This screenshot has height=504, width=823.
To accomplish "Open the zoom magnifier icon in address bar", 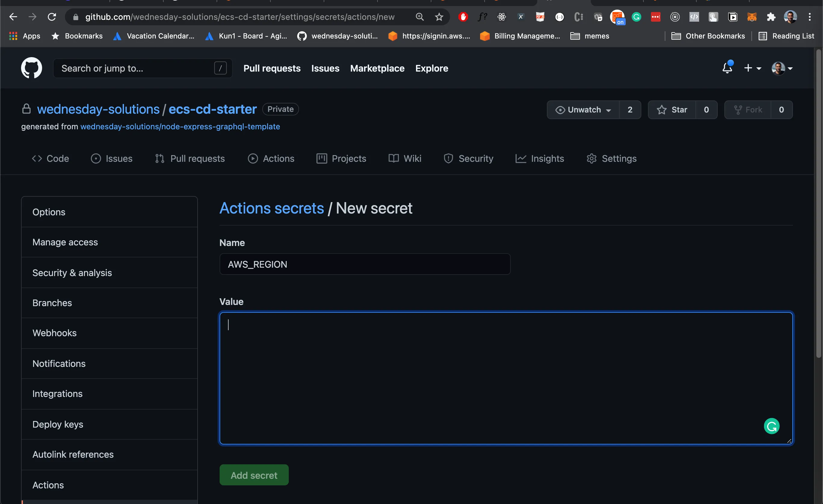I will pos(420,17).
